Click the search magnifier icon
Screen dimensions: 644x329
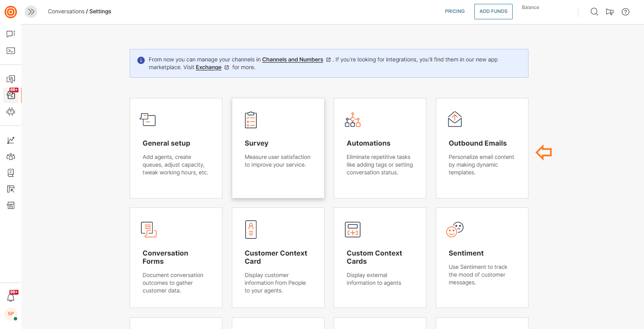point(594,12)
